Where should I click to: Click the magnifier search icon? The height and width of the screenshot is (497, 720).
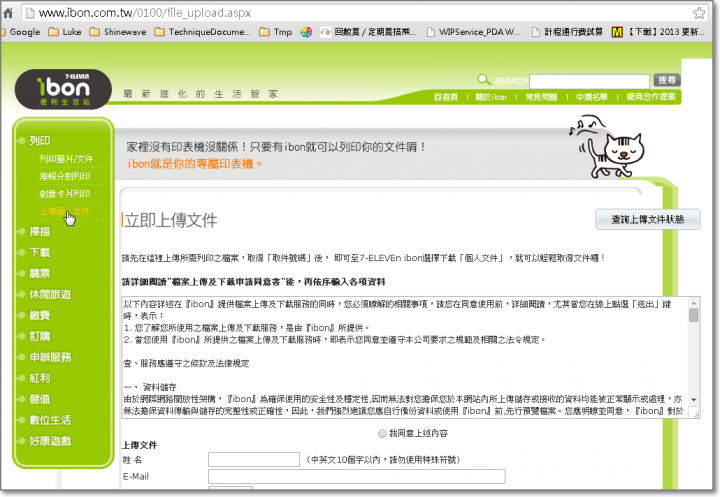(x=484, y=80)
